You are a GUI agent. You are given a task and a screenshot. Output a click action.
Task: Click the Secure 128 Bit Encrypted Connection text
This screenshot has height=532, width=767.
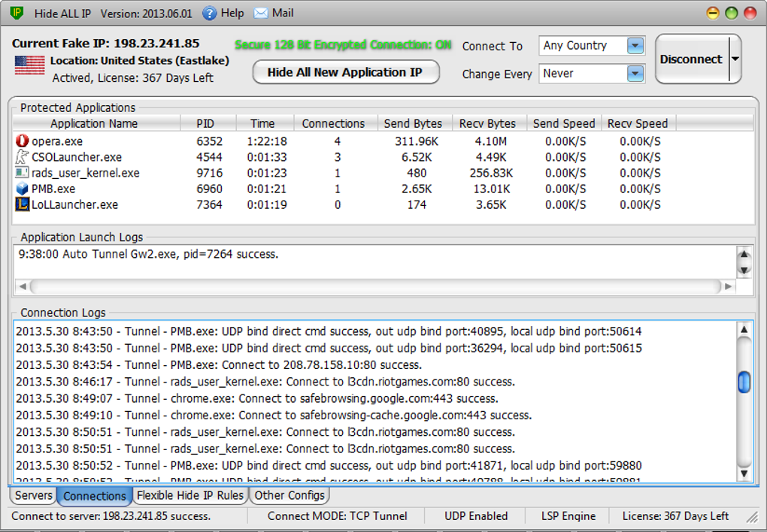(x=343, y=45)
